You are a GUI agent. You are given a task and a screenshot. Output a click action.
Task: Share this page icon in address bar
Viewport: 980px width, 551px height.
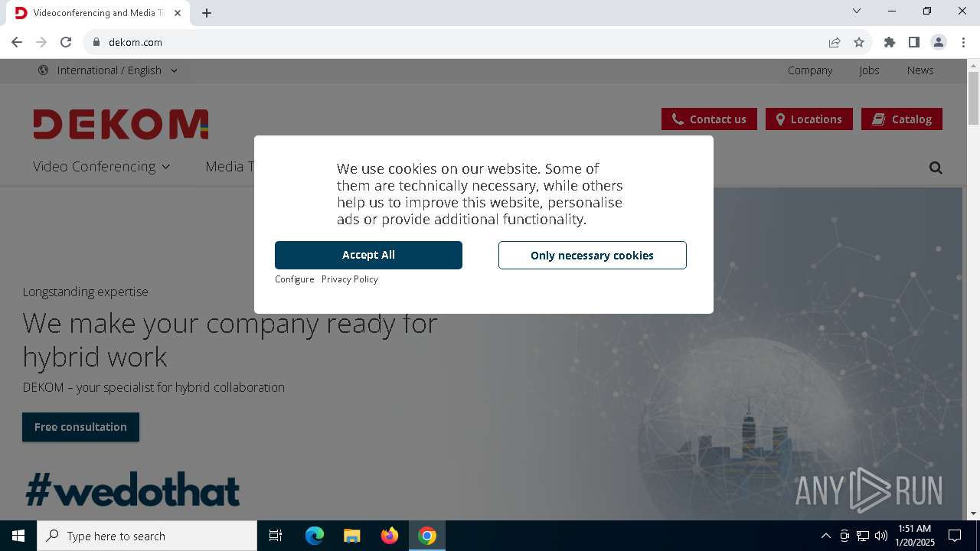coord(835,42)
